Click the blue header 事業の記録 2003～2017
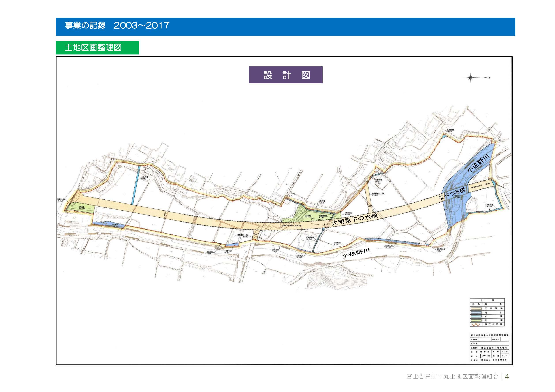 286,27
